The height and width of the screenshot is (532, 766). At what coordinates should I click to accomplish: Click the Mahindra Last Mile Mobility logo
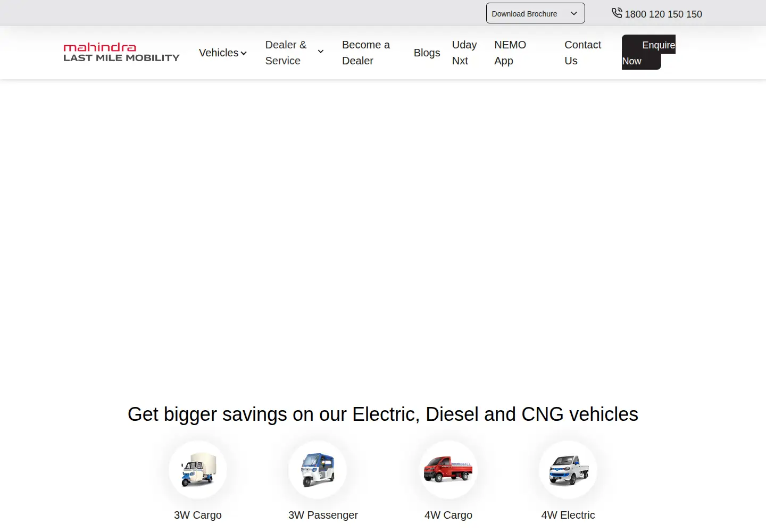coord(121,53)
